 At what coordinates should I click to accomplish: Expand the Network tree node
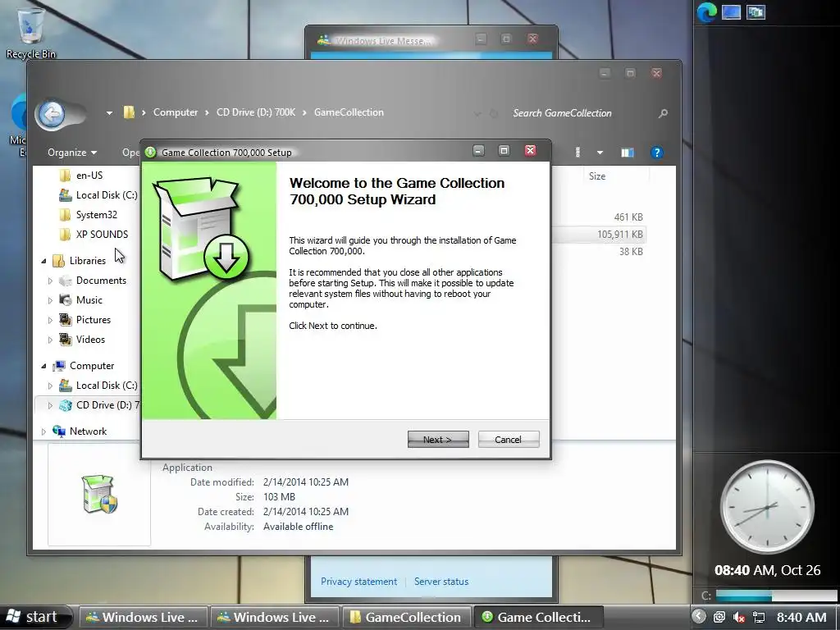pyautogui.click(x=43, y=431)
